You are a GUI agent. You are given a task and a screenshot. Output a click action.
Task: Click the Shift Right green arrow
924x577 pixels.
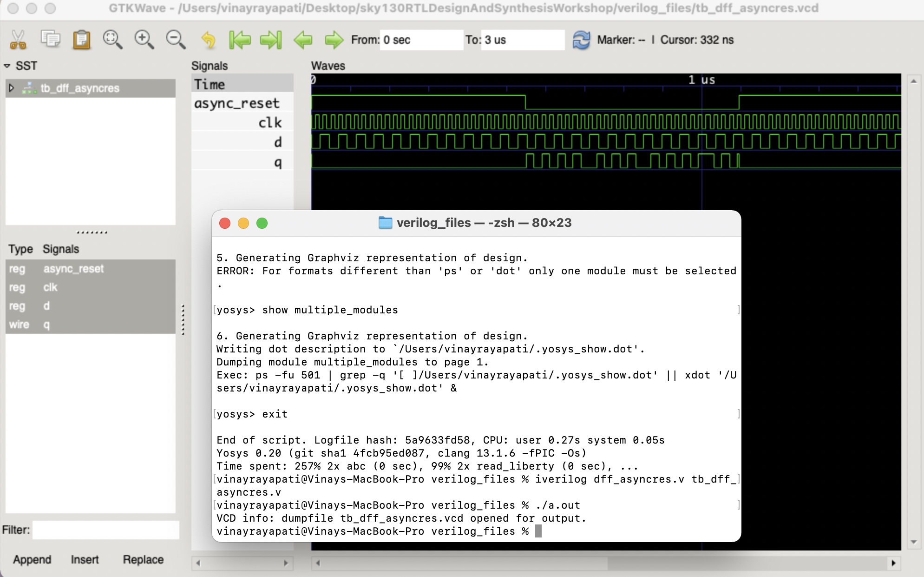[x=334, y=40]
